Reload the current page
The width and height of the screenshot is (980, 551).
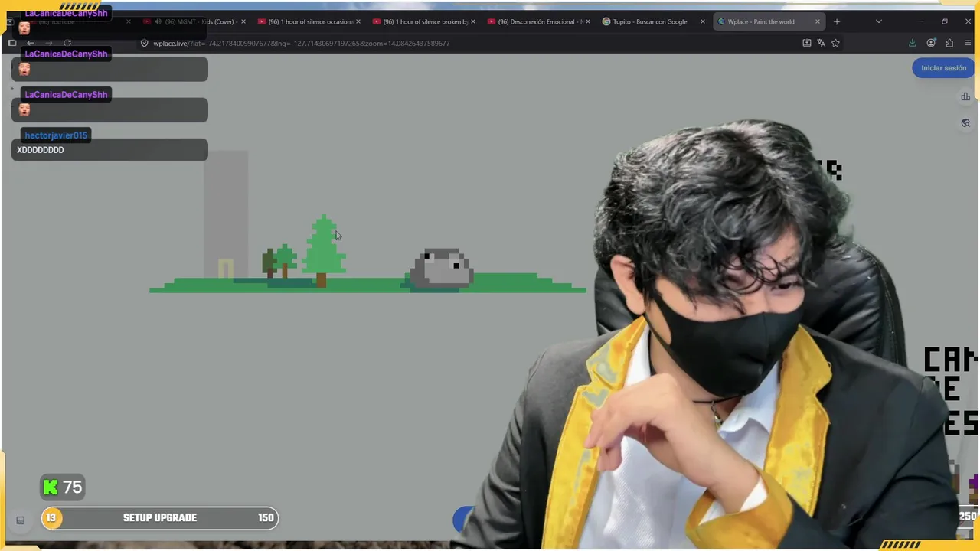[x=67, y=43]
